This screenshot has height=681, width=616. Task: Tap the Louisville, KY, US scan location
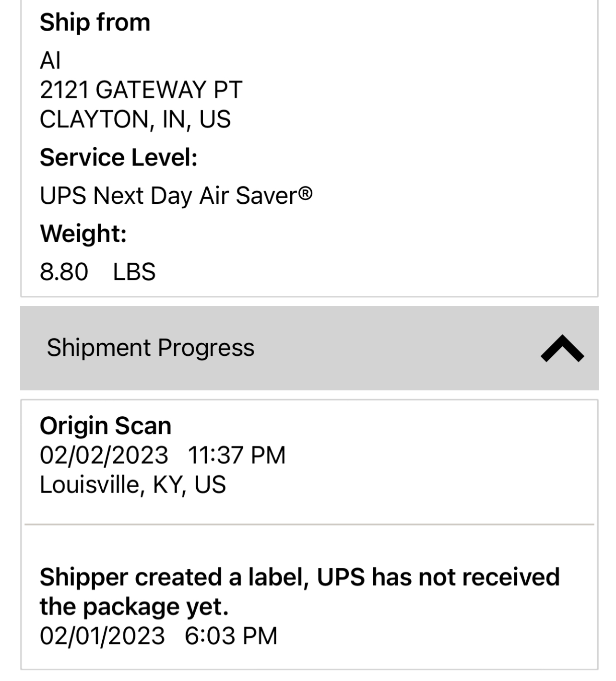point(132,484)
